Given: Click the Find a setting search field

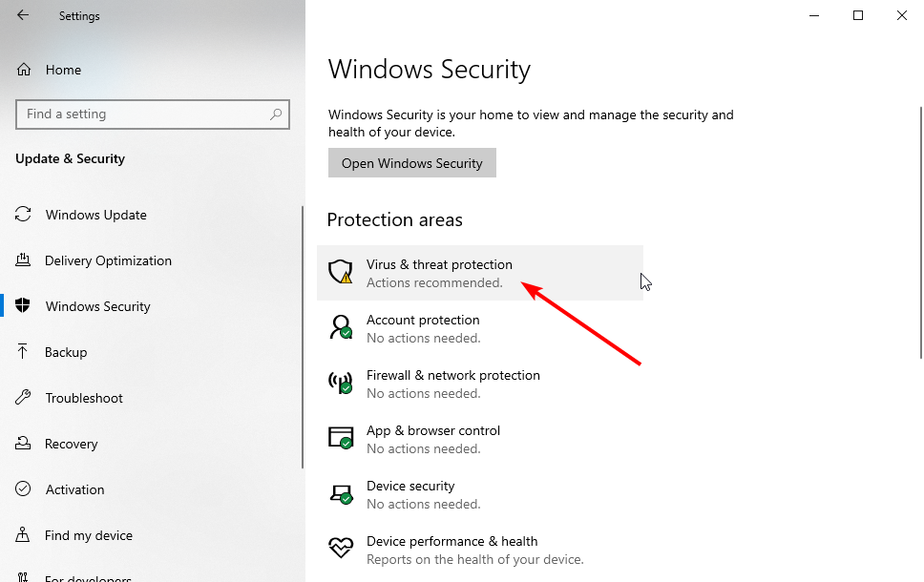Looking at the screenshot, I should point(153,114).
